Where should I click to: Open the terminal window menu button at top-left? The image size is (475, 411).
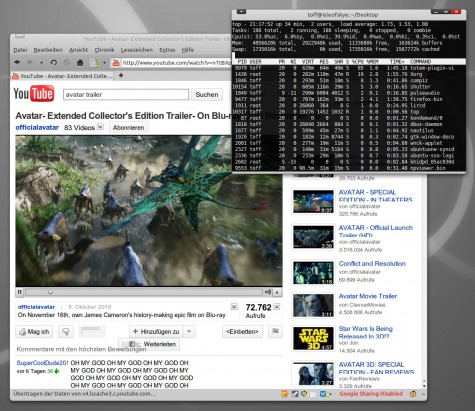(x=241, y=12)
